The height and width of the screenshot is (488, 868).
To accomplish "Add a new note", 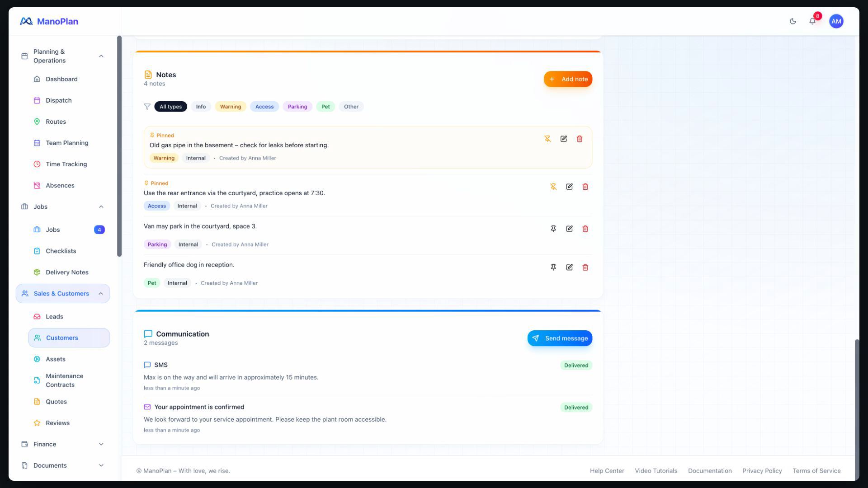I will tap(568, 79).
